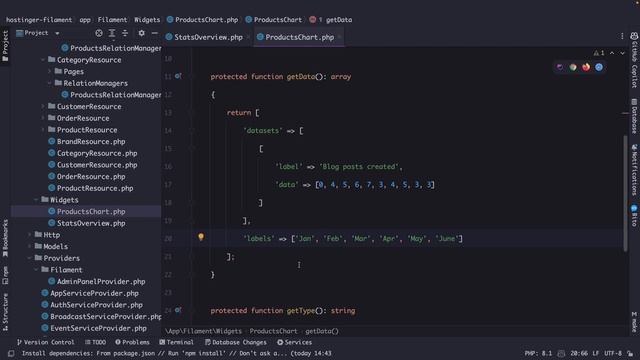Click hostinger-filament in navigation bar

pos(39,20)
